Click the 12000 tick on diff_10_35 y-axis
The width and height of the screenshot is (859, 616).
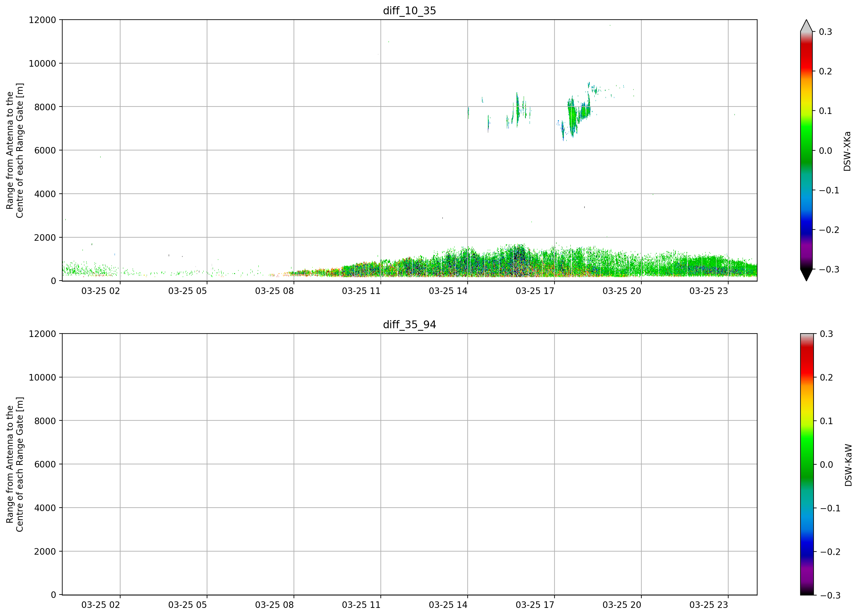[x=42, y=20]
